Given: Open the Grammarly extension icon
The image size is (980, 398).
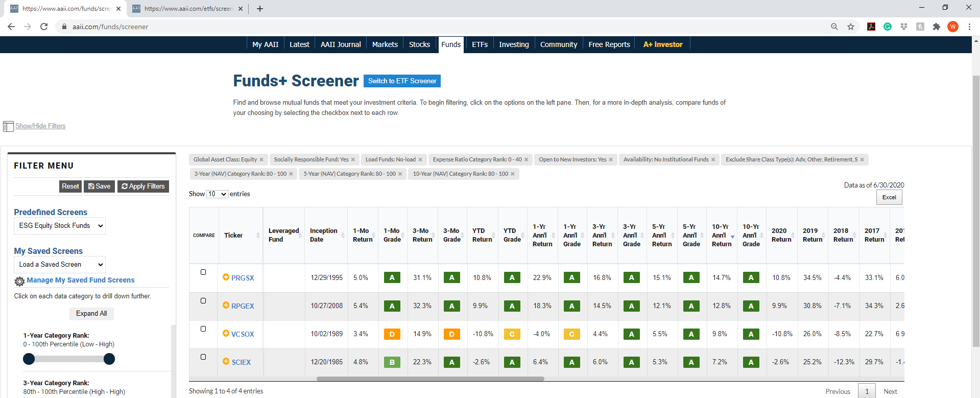Looking at the screenshot, I should pos(888,27).
